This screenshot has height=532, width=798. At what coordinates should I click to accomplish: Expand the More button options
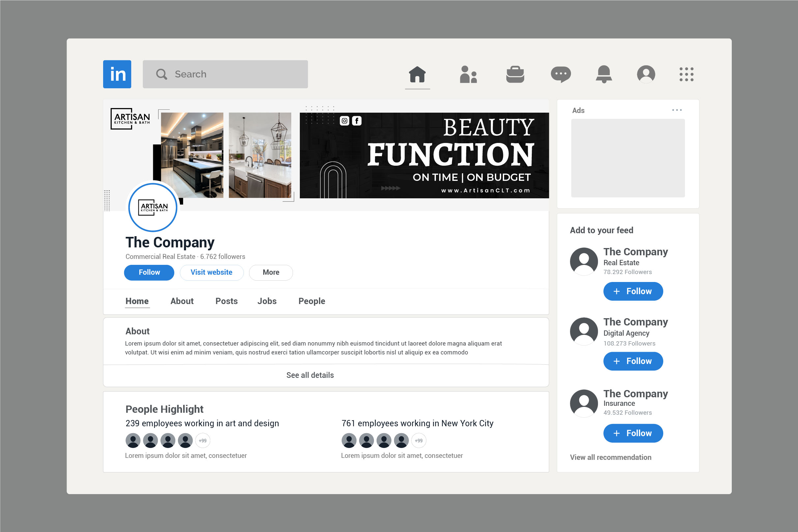tap(271, 272)
